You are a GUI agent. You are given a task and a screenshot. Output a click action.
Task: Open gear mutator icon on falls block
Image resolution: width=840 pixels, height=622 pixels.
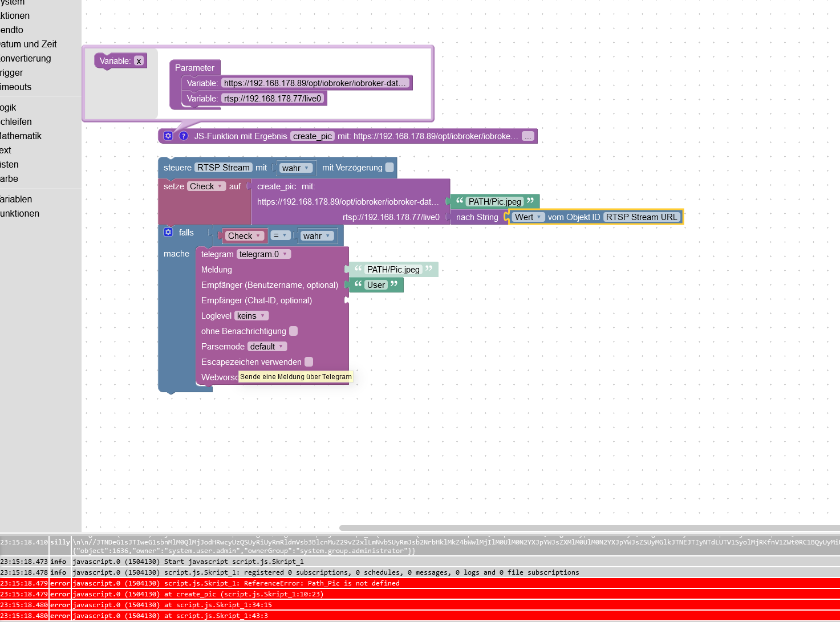pyautogui.click(x=168, y=232)
